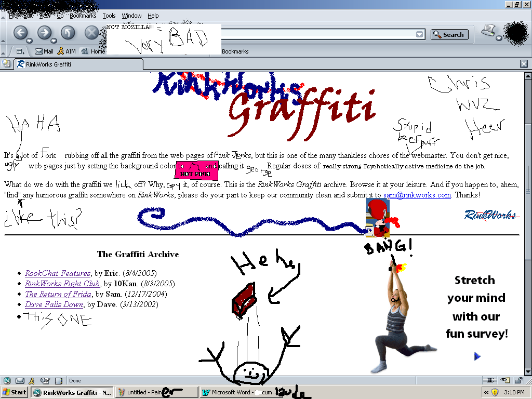Click the Print icon in the toolbar
The width and height of the screenshot is (532, 399).
coord(488,30)
